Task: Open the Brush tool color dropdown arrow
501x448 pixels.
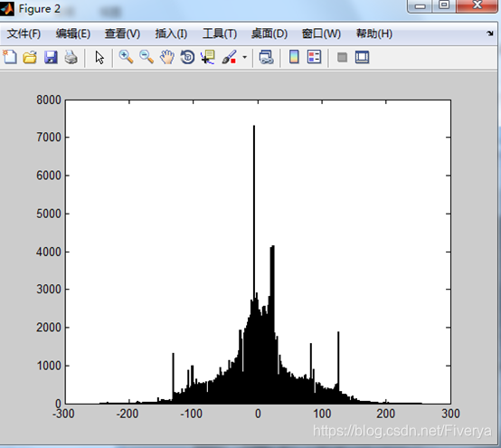Action: pyautogui.click(x=244, y=58)
